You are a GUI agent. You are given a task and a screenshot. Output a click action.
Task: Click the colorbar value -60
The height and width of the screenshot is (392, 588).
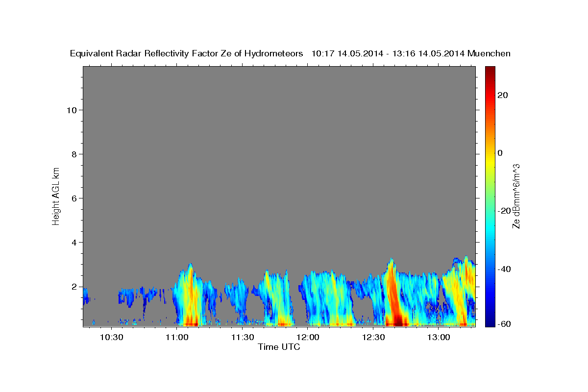(x=504, y=324)
